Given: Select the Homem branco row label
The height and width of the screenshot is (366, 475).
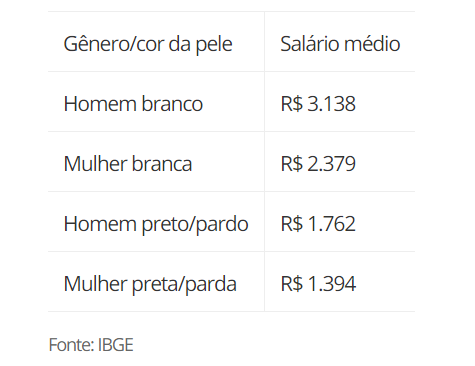Looking at the screenshot, I should [x=133, y=104].
